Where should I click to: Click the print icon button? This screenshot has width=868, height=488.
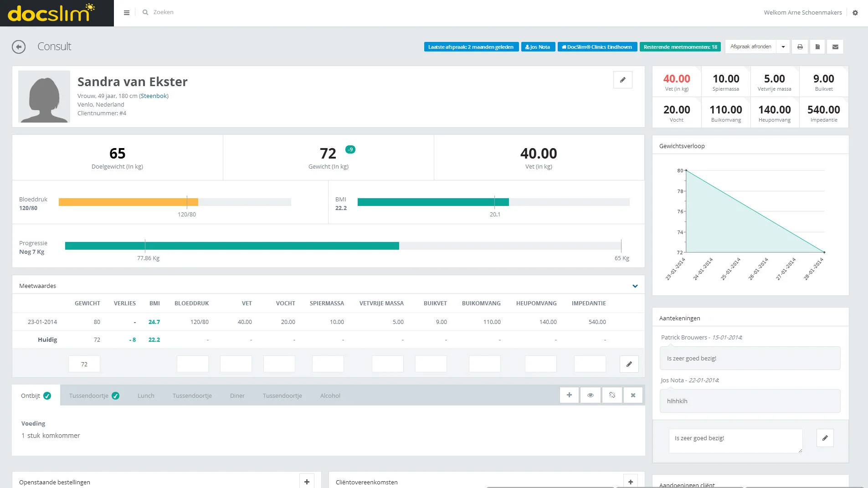click(800, 47)
